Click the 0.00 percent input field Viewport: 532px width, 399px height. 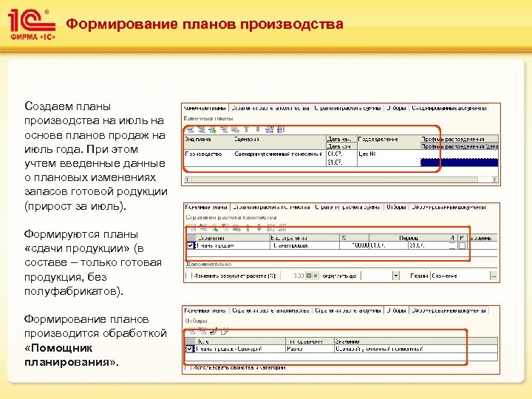click(294, 276)
